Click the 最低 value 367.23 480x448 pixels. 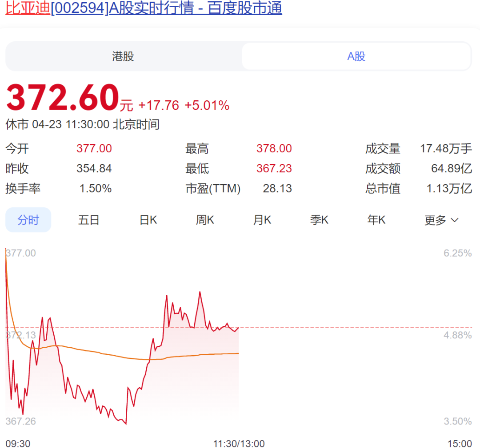coord(274,168)
